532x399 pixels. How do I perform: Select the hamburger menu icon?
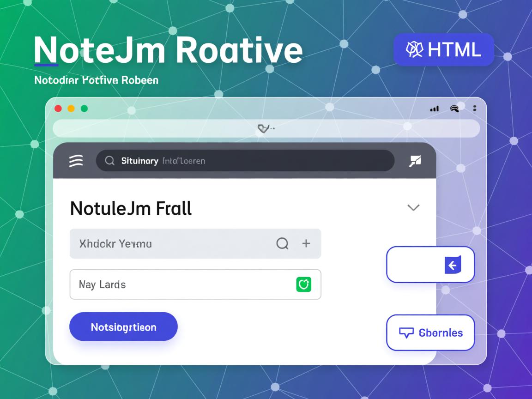[76, 161]
